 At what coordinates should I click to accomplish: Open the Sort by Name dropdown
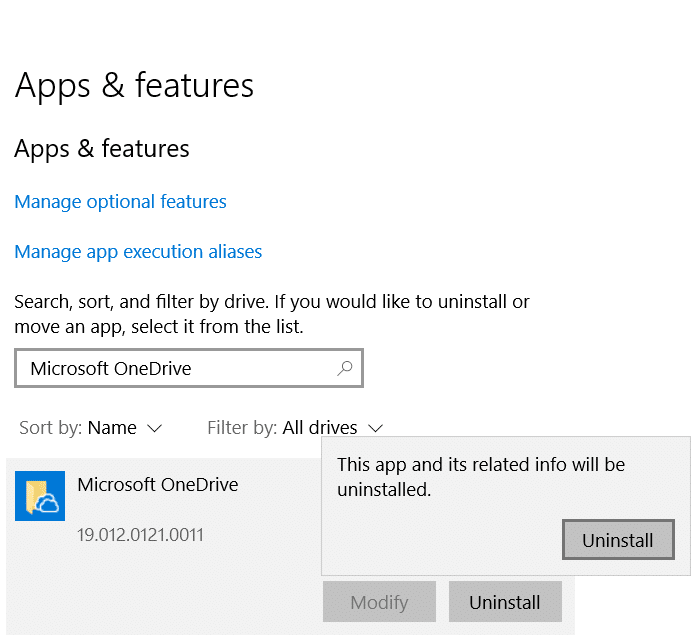(x=112, y=428)
